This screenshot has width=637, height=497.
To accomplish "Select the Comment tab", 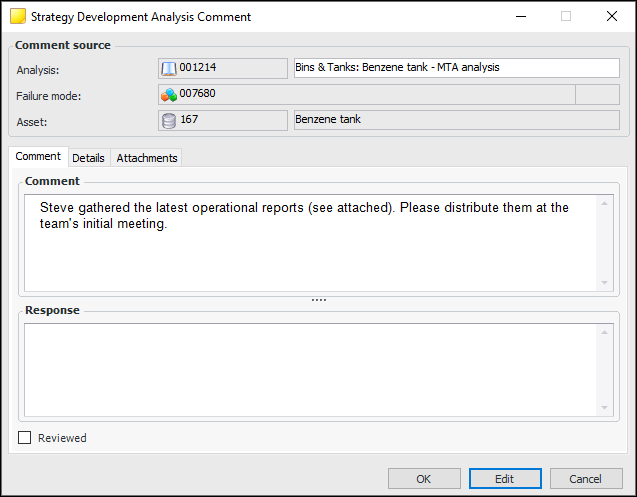I will point(38,157).
